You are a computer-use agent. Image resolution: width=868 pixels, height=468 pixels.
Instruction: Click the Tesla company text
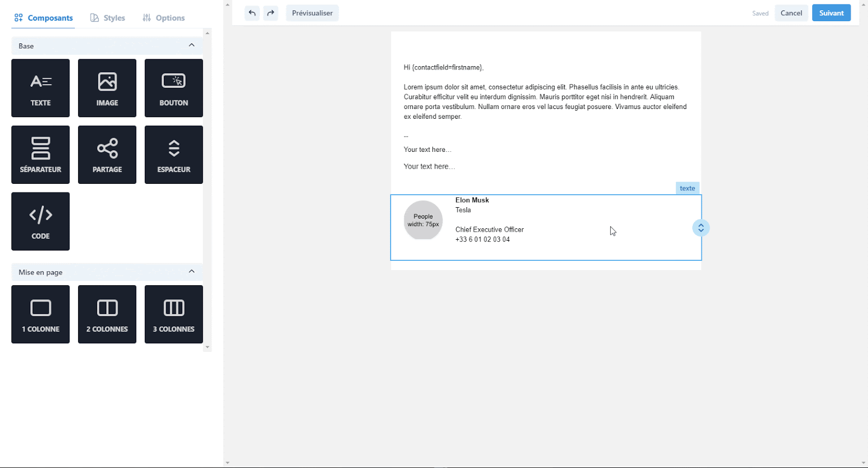coord(463,210)
